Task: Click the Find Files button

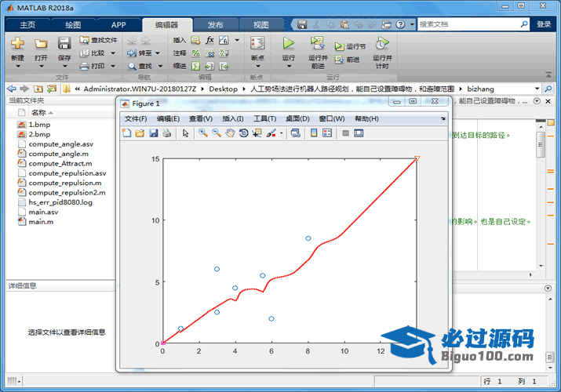Action: click(x=98, y=40)
